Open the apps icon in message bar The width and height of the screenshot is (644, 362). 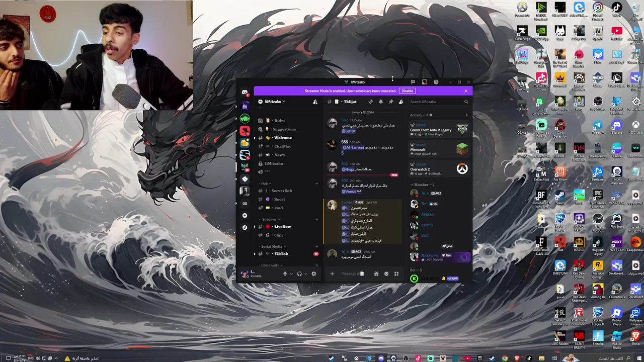pos(396,274)
